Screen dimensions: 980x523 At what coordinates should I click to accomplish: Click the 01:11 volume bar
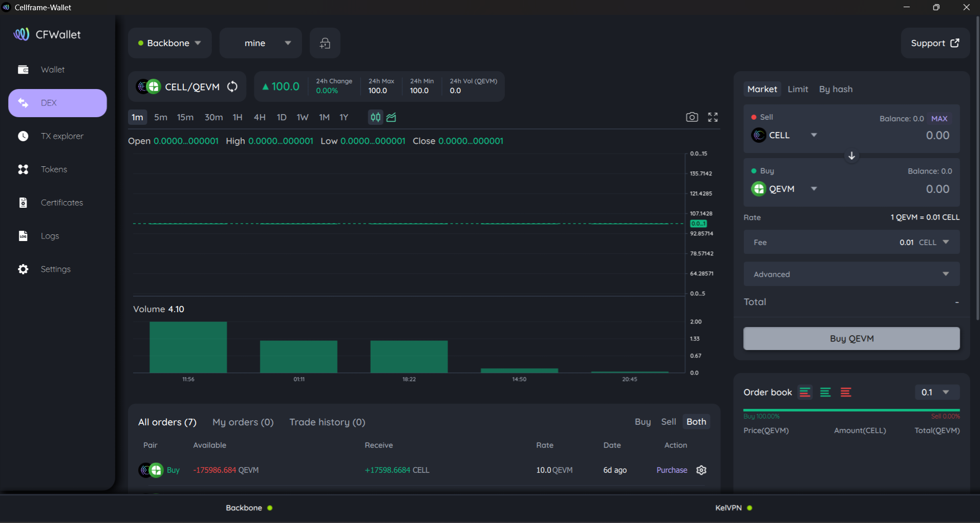[299, 357]
